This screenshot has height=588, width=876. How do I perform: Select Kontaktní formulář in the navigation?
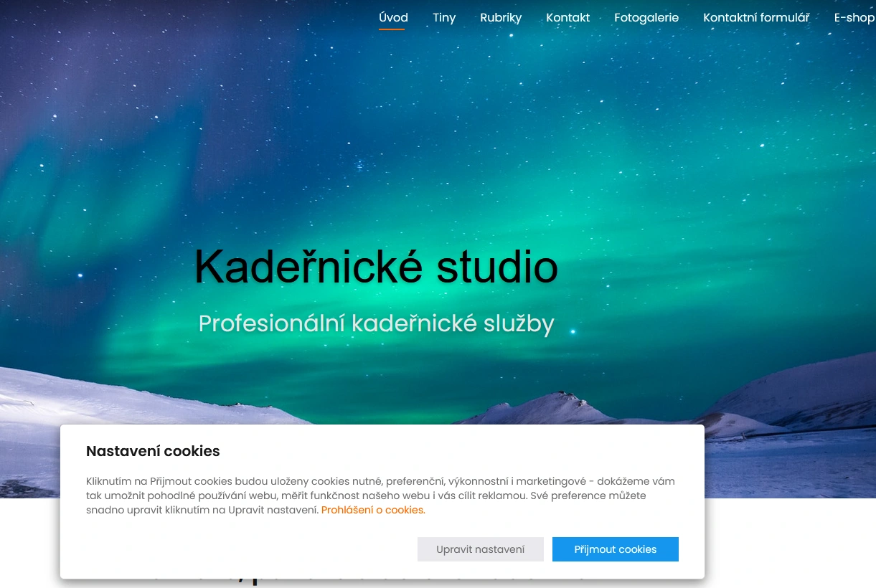[756, 18]
